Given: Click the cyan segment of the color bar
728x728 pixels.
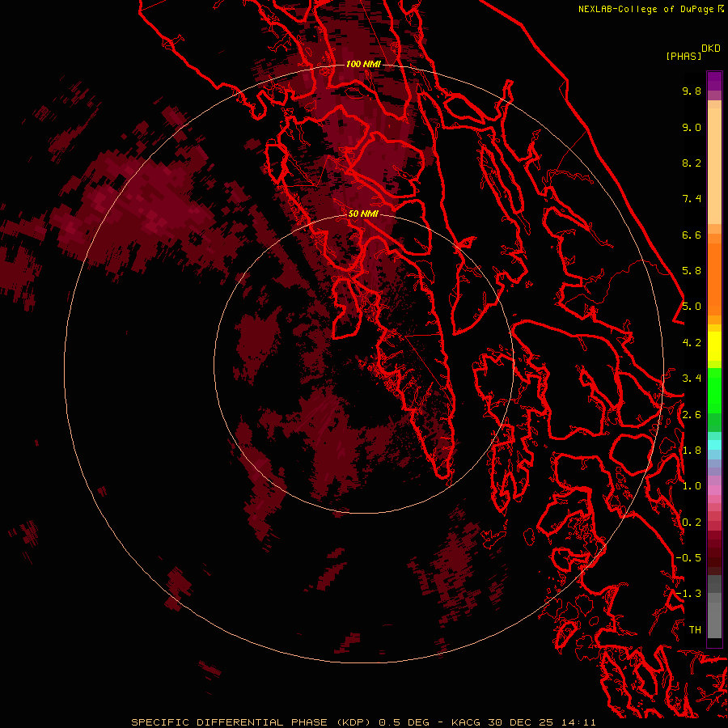Looking at the screenshot, I should [714, 445].
